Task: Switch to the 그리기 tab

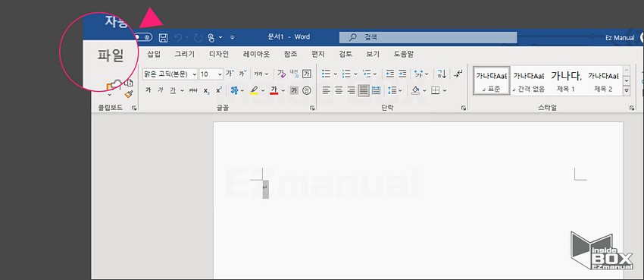Action: pos(185,54)
